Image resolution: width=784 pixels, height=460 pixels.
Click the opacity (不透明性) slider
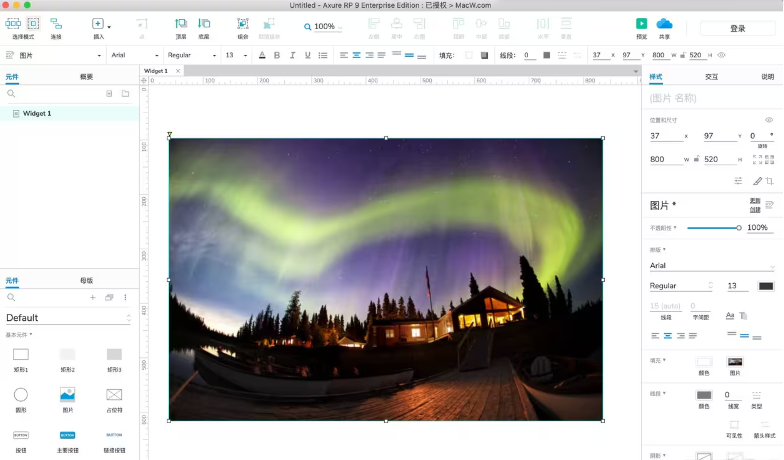(x=713, y=228)
